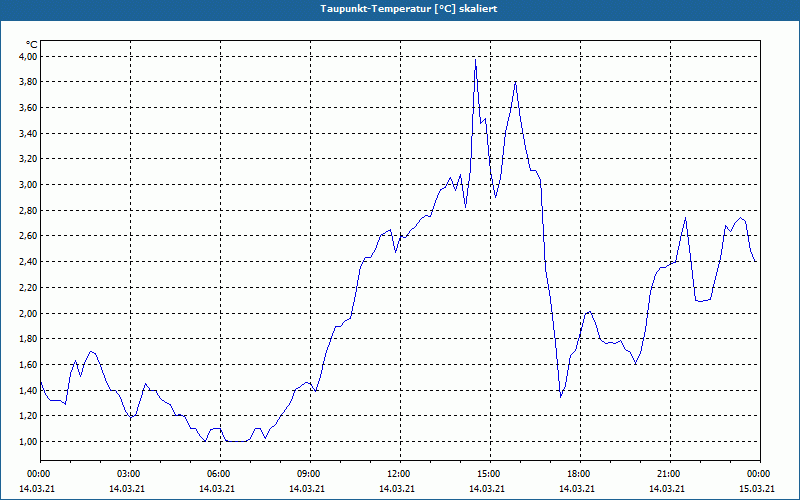The image size is (800, 500).
Task: Click the 15:00 time axis label
Action: click(490, 474)
